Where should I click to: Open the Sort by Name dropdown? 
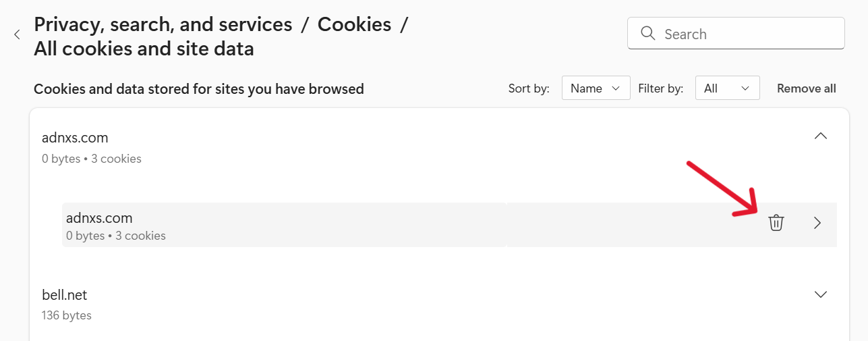(596, 88)
